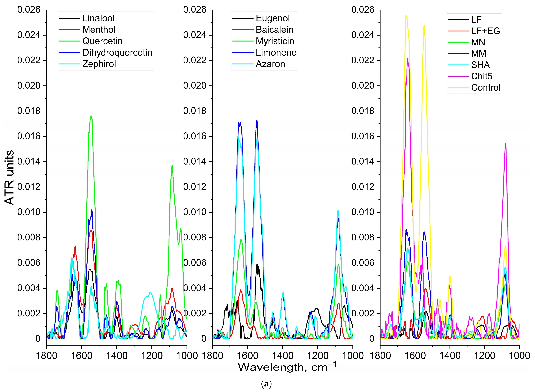Image resolution: width=535 pixels, height=392 pixels.
Task: Click the (a) subfigure caption
Action: [x=266, y=384]
